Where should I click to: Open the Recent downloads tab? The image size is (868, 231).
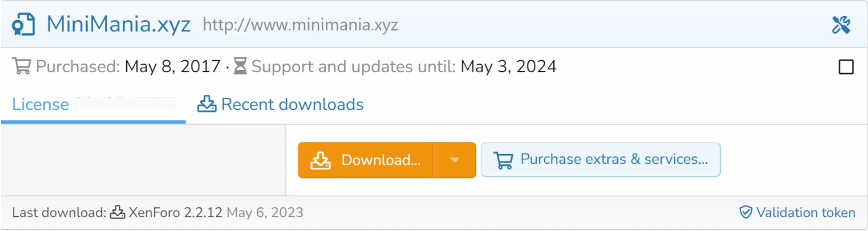pos(281,104)
